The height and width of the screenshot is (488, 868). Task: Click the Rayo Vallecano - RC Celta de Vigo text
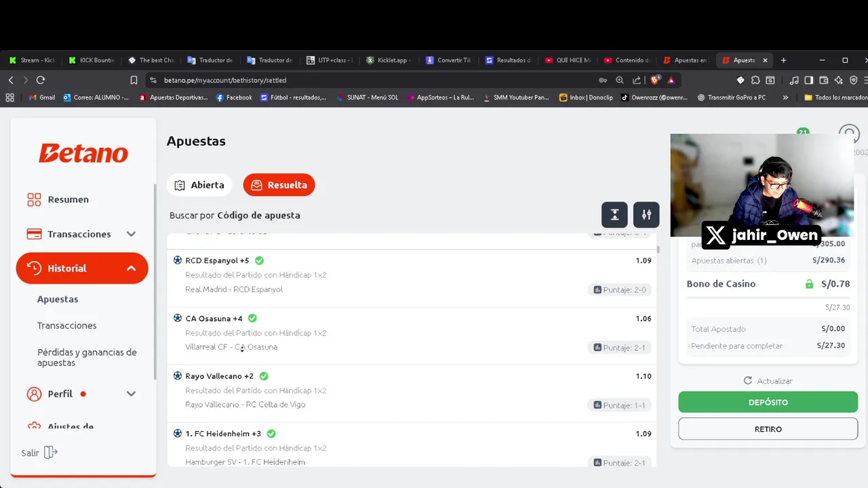point(245,405)
